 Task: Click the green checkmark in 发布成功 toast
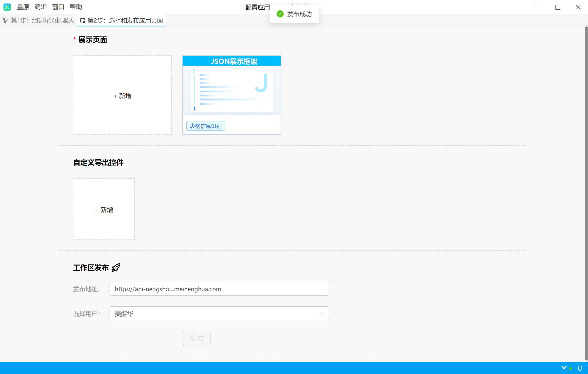click(280, 14)
